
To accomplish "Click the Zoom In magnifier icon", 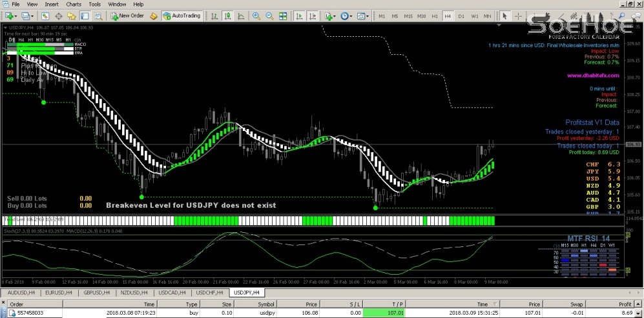I will click(256, 15).
